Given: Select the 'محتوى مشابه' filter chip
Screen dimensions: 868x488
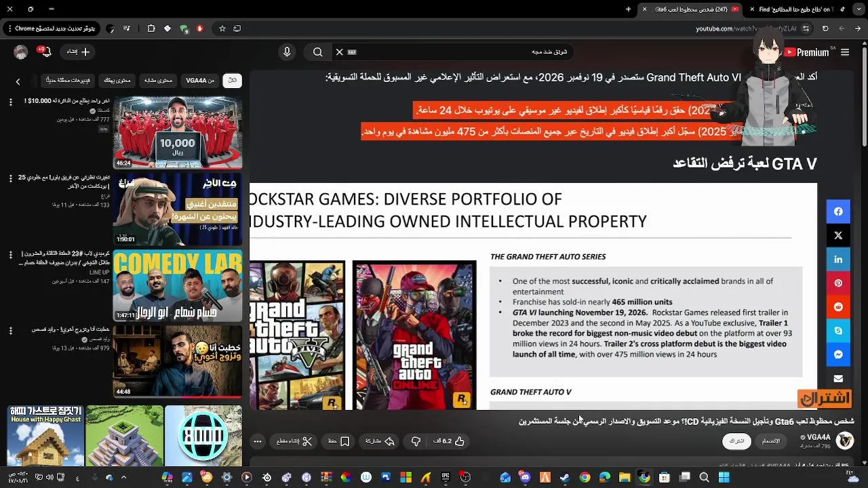Looking at the screenshot, I should (158, 81).
